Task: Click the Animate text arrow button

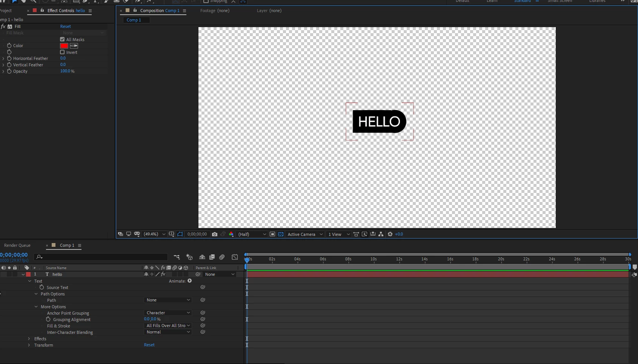Action: tap(190, 281)
